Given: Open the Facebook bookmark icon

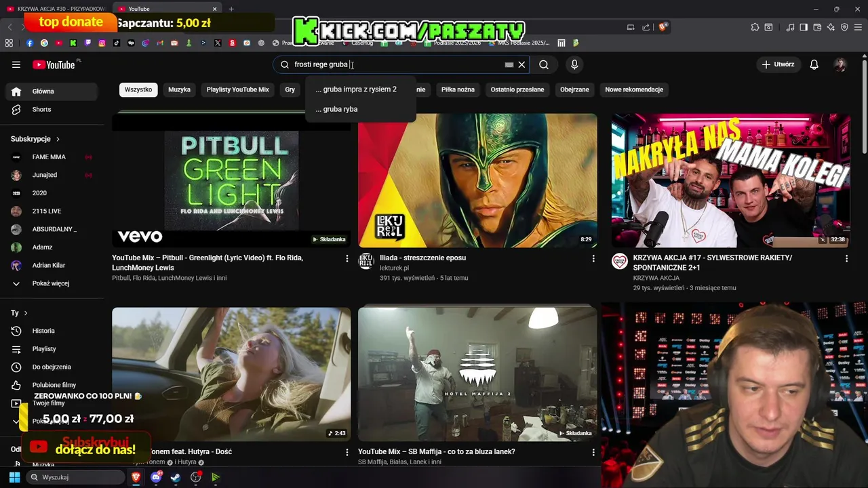Looking at the screenshot, I should point(30,43).
